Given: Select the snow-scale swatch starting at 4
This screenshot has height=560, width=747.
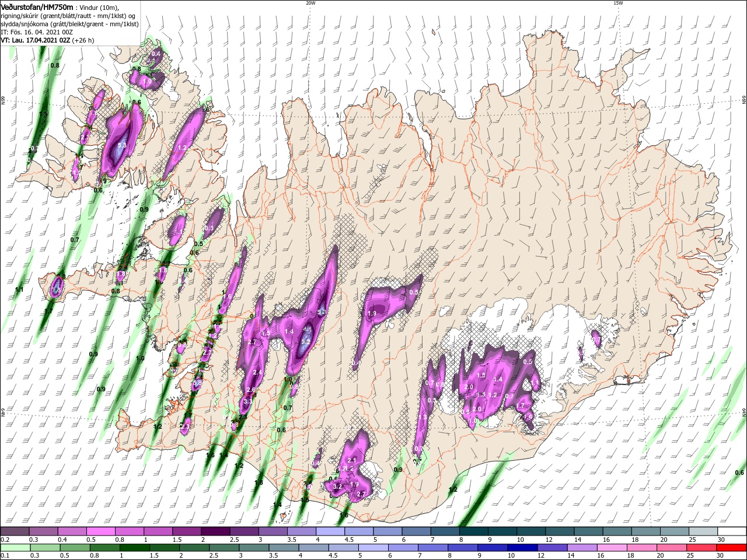Looking at the screenshot, I should coord(330,530).
